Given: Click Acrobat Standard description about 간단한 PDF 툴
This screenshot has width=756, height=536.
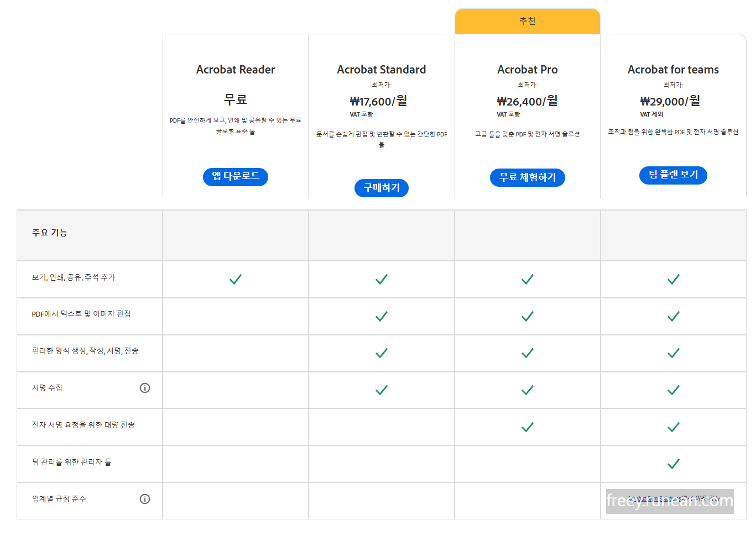Looking at the screenshot, I should 382,139.
